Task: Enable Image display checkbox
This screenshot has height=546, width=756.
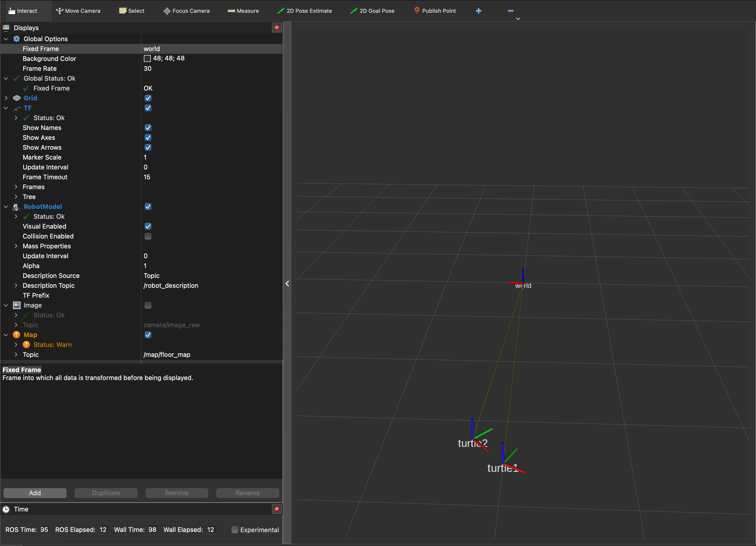Action: pos(147,305)
